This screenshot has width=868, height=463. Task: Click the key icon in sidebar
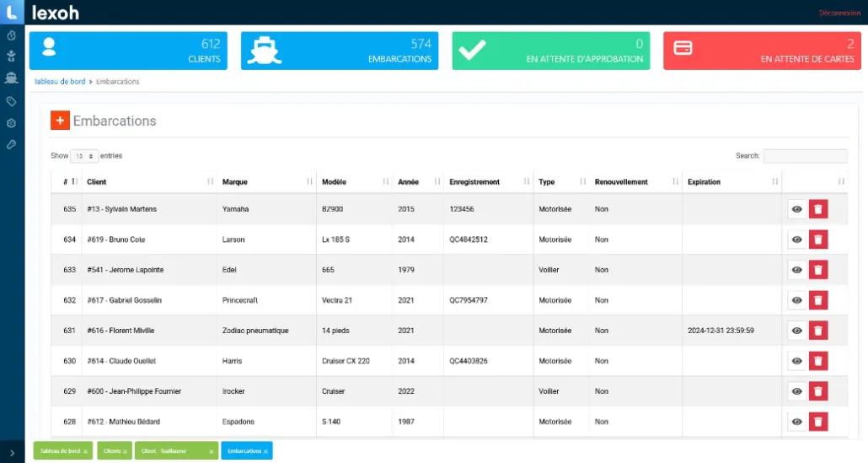(11, 144)
